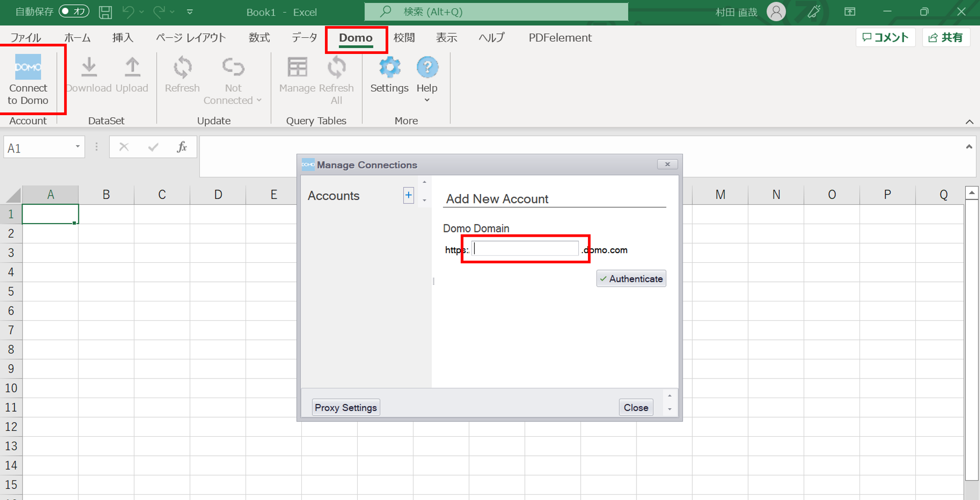Click cell A1 in the worksheet

pos(50,214)
